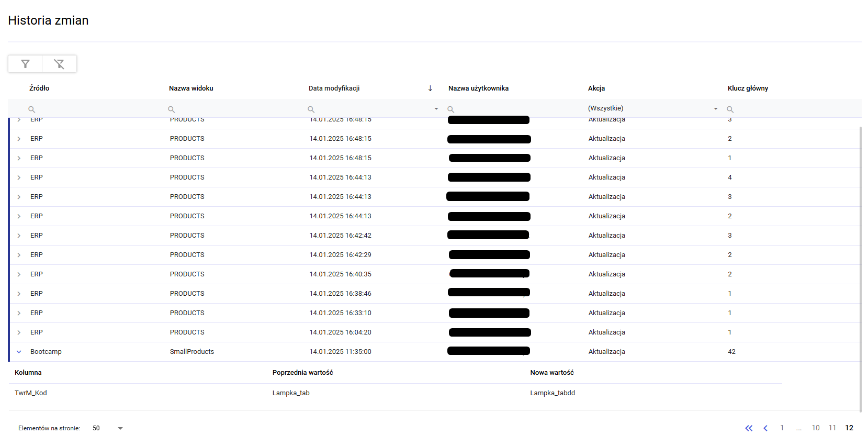868x446 pixels.
Task: Select current page 12 in pagination
Action: click(x=849, y=428)
